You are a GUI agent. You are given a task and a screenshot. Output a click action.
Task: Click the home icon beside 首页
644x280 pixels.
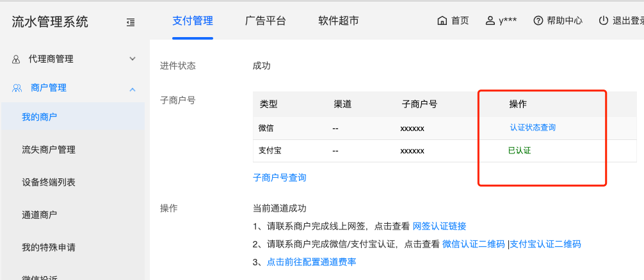pyautogui.click(x=442, y=20)
